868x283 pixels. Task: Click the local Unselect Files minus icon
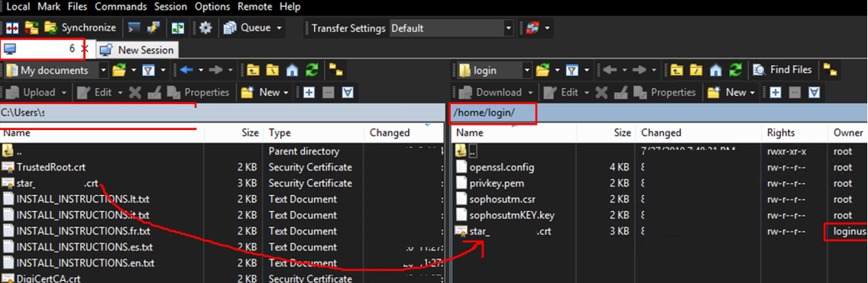tap(329, 92)
